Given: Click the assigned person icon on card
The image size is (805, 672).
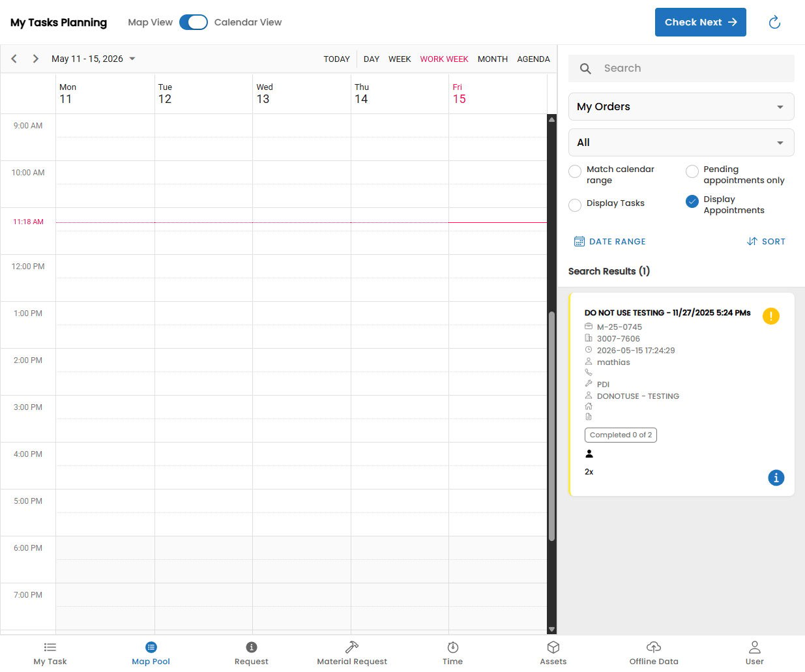Looking at the screenshot, I should (589, 454).
